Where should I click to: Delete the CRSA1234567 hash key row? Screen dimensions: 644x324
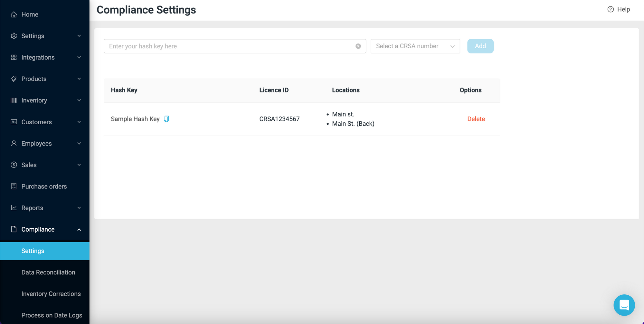pos(476,119)
